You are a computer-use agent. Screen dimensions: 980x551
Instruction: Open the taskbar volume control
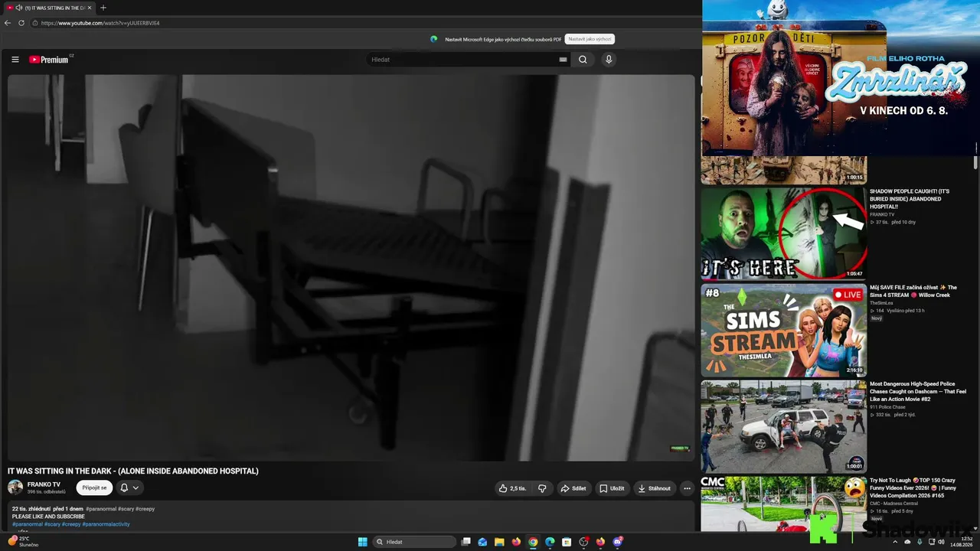coord(942,542)
